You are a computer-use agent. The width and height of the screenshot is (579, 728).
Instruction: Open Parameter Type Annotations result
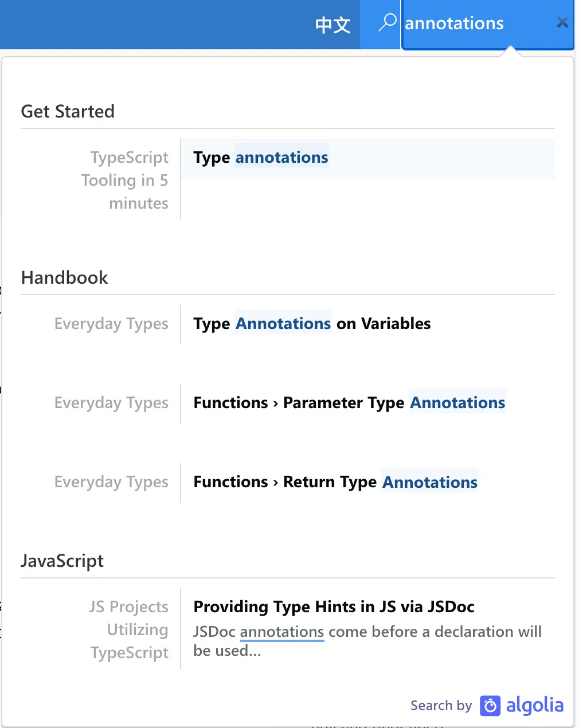tap(349, 403)
